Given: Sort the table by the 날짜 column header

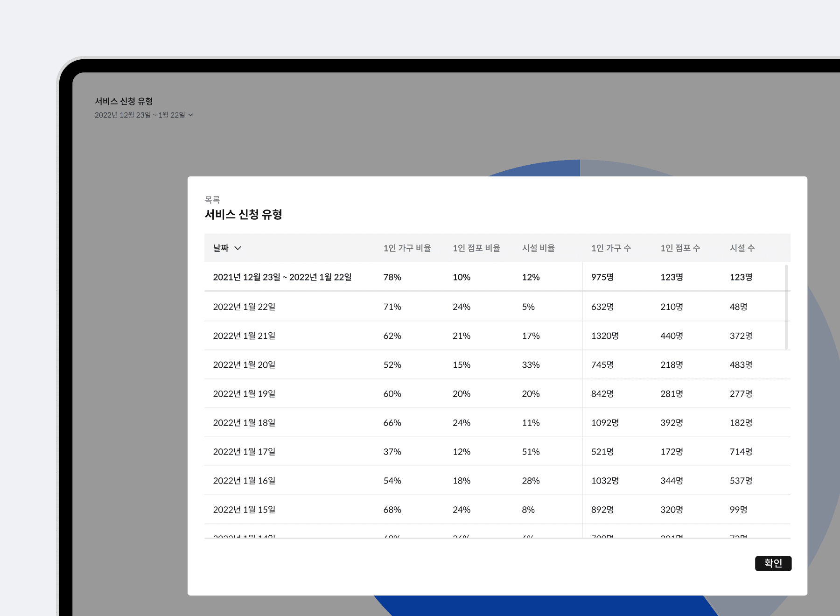Looking at the screenshot, I should [x=220, y=248].
